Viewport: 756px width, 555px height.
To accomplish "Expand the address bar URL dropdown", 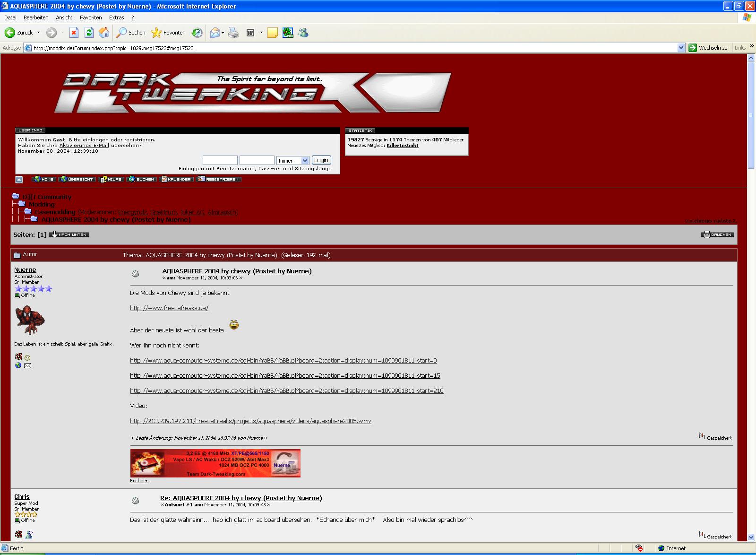I will coord(681,48).
